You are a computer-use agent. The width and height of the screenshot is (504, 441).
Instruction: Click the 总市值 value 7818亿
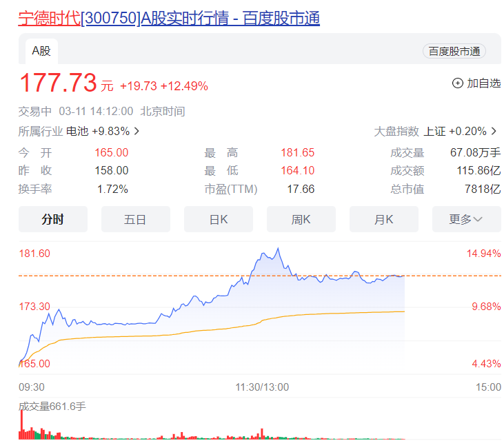[x=483, y=189]
